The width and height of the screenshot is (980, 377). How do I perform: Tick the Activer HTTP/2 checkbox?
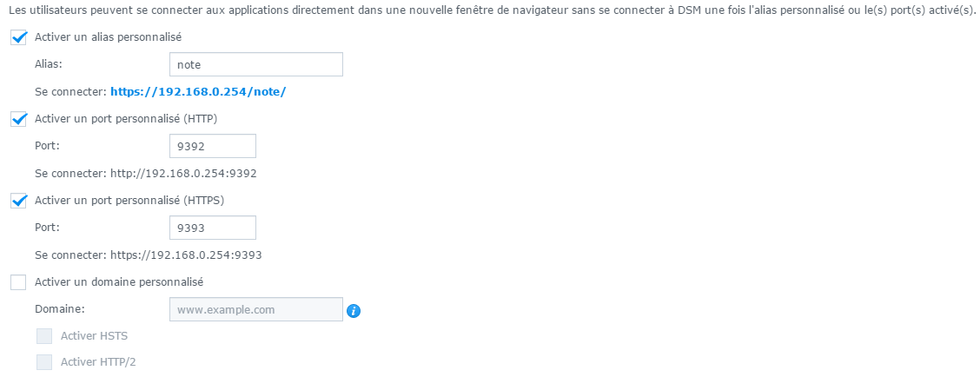click(x=44, y=362)
